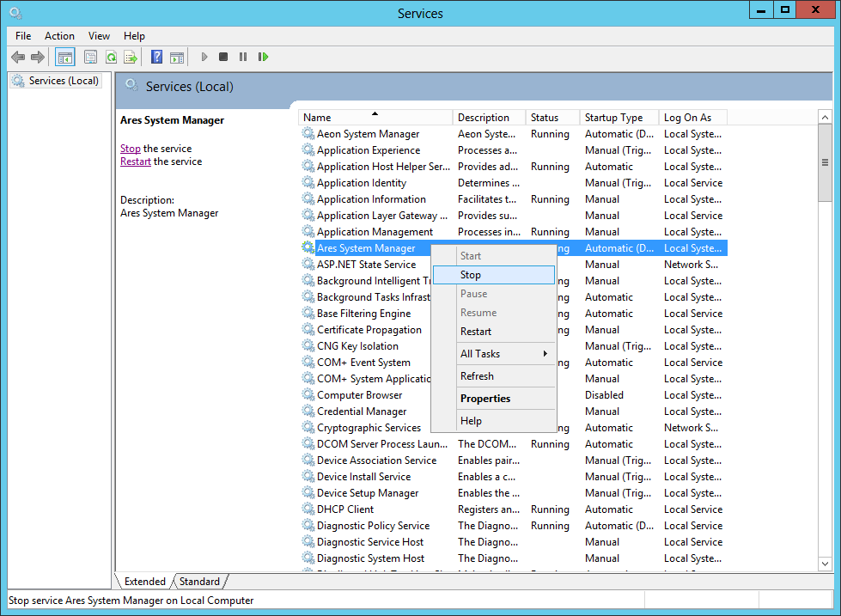The image size is (841, 616).
Task: Click the Show/Hide Console Tree toolbar icon
Action: (65, 57)
